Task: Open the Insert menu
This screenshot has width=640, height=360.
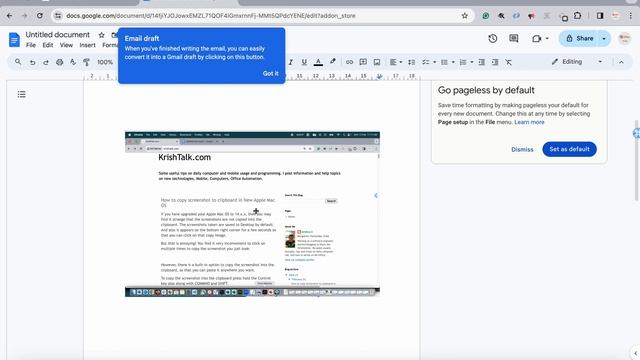Action: (87, 45)
